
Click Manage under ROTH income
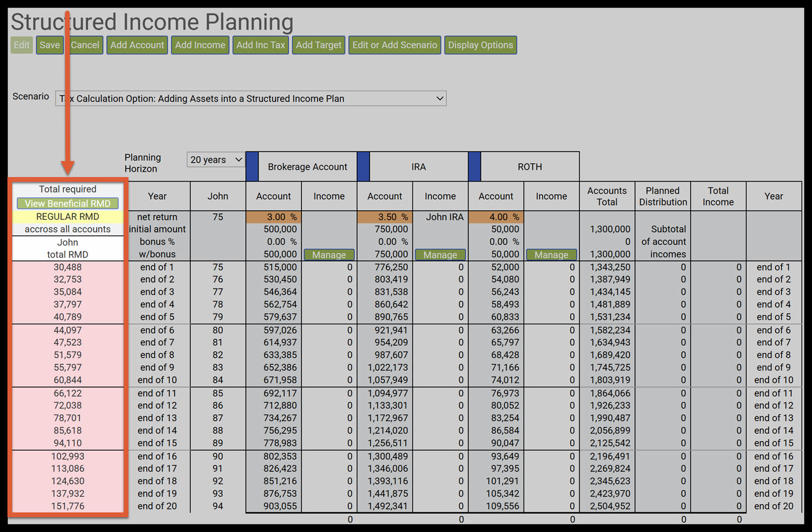coord(552,255)
